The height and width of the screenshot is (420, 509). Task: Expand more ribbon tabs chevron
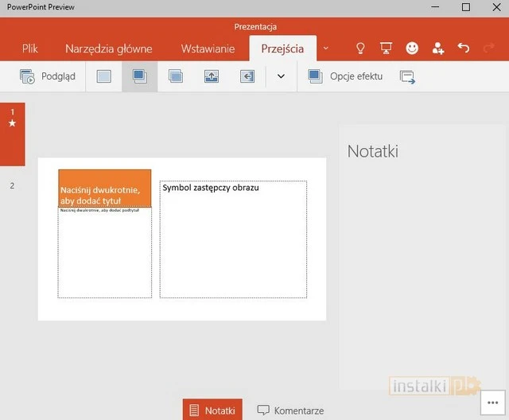(325, 49)
